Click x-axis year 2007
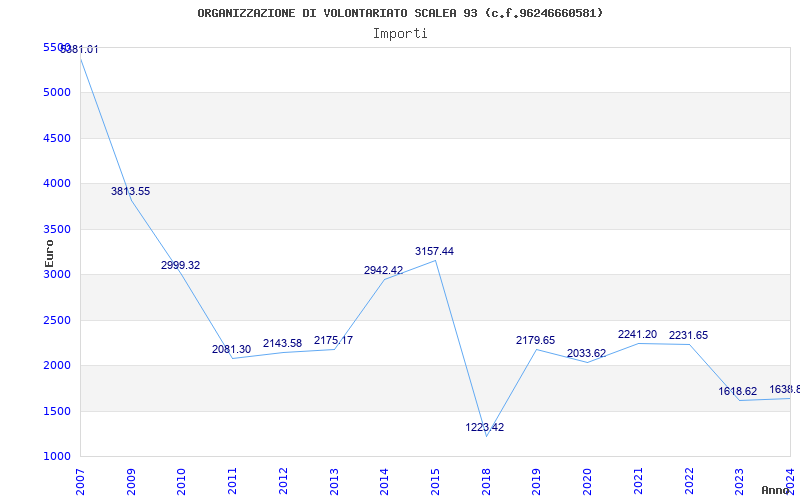The height and width of the screenshot is (500, 800). pyautogui.click(x=81, y=482)
